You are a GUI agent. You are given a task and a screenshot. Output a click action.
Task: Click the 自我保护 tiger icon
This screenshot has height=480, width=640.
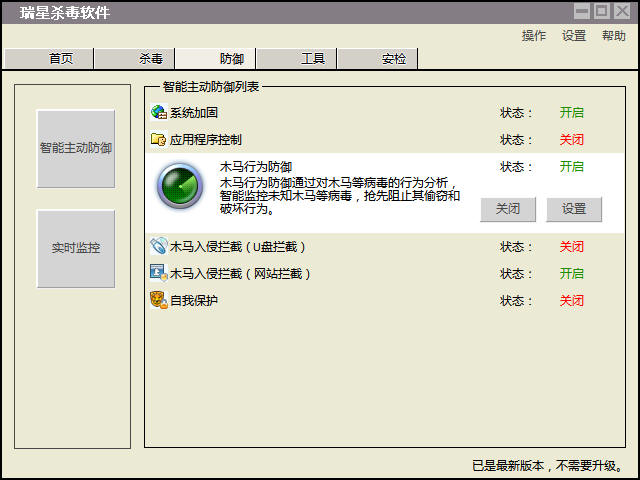[x=159, y=300]
